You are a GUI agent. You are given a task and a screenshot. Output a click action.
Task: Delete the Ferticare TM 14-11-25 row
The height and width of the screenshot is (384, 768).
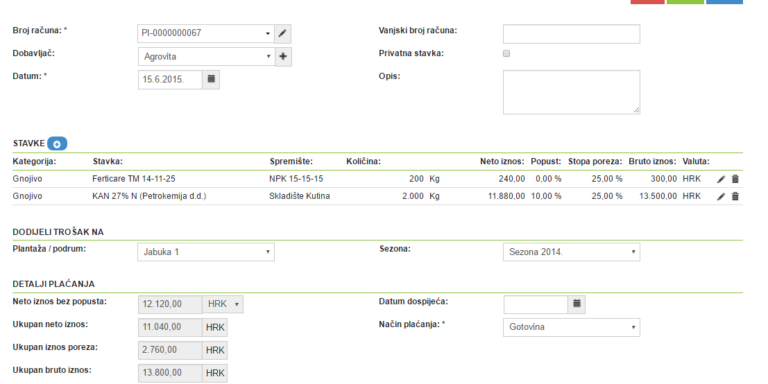pyautogui.click(x=735, y=179)
